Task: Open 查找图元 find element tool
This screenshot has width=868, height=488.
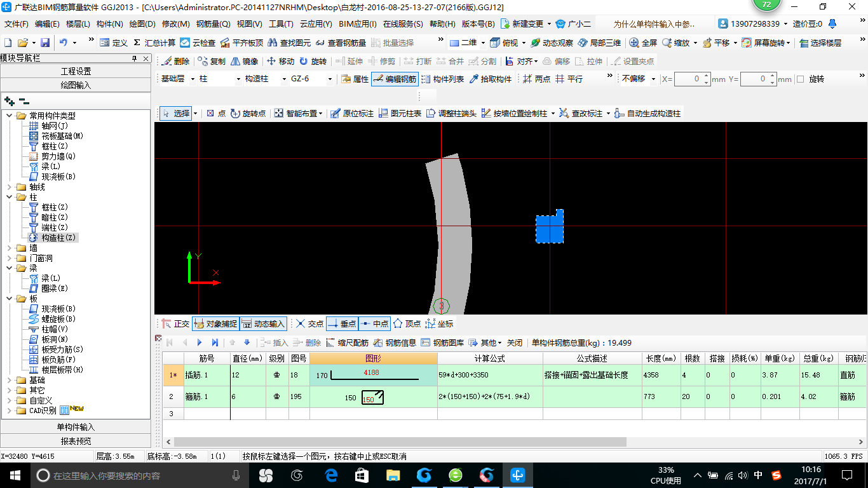Action: pyautogui.click(x=289, y=43)
